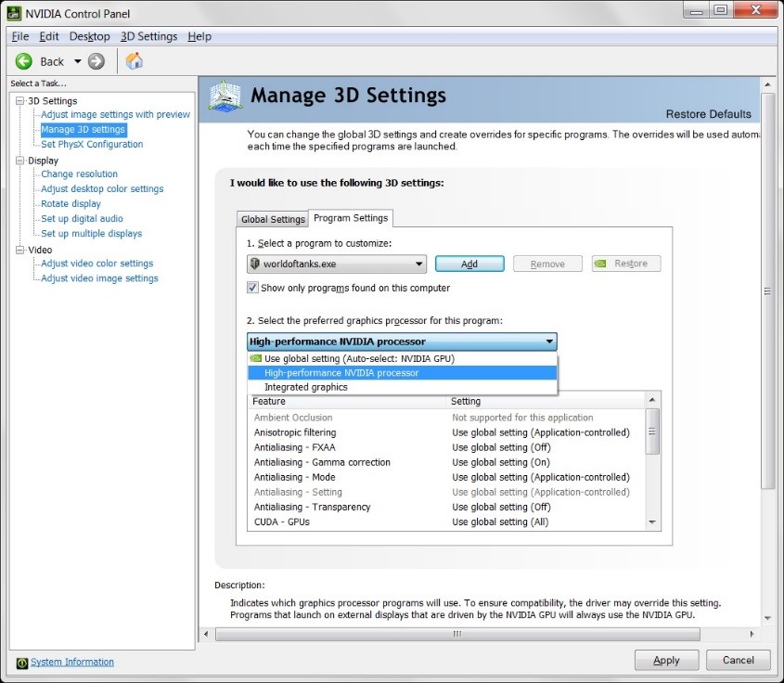The width and height of the screenshot is (784, 683).
Task: Go to Home via house icon
Action: click(x=135, y=61)
